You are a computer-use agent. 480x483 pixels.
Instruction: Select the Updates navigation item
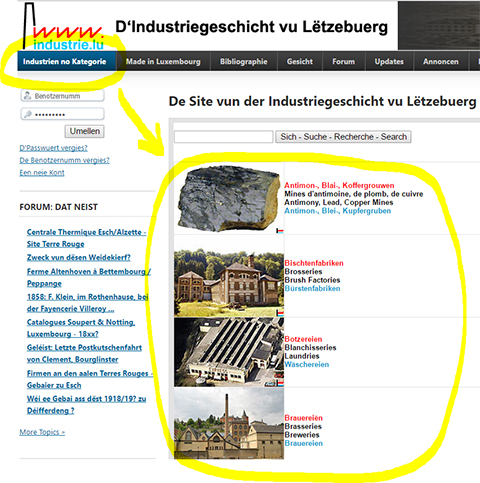tap(389, 62)
